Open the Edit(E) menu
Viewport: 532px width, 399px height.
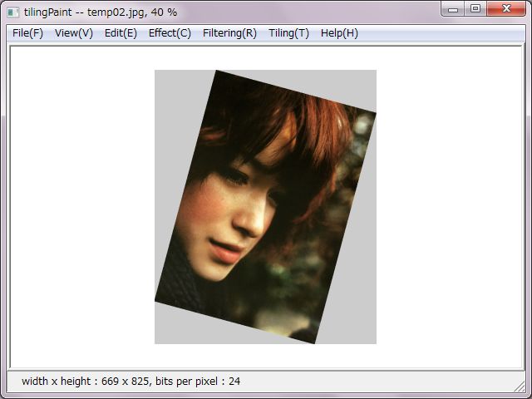[121, 33]
